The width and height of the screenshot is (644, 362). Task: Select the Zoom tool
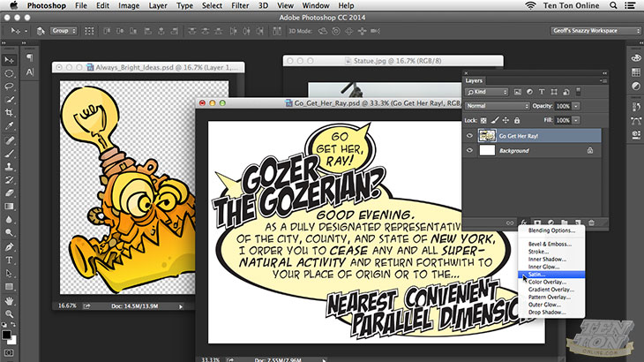11,312
